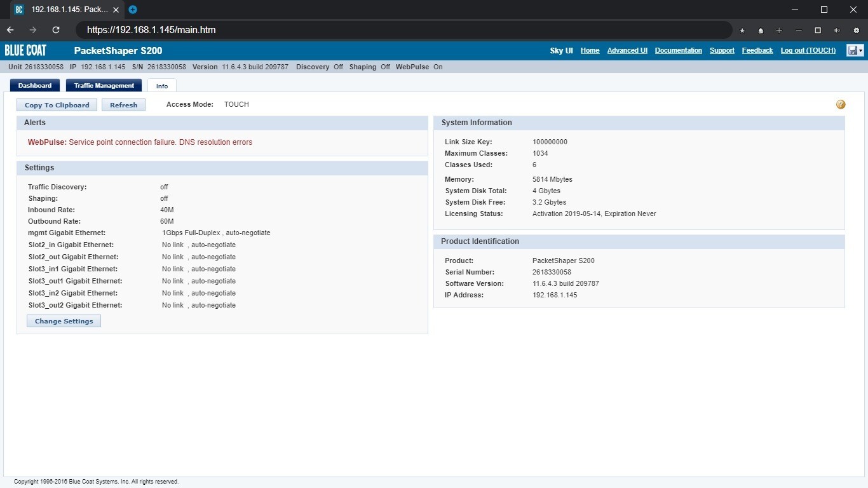Screen dimensions: 868x488
Task: Select the Info tab
Action: coord(162,86)
